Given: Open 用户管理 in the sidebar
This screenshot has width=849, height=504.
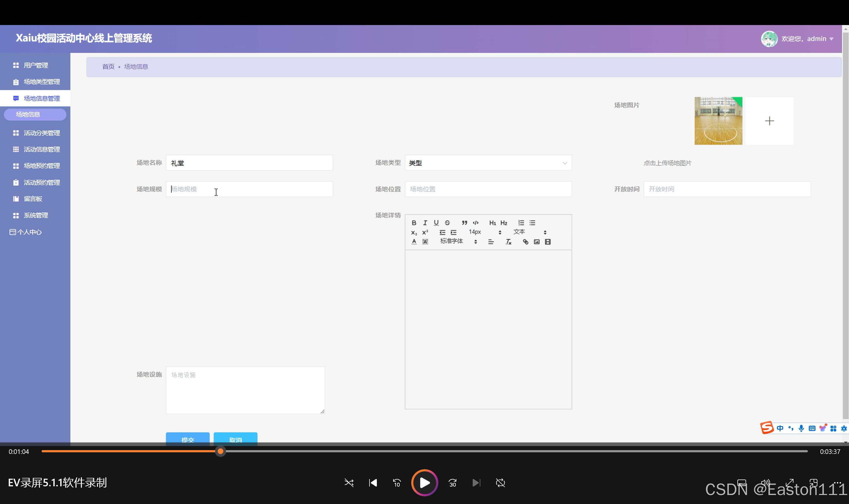Looking at the screenshot, I should click(x=35, y=65).
